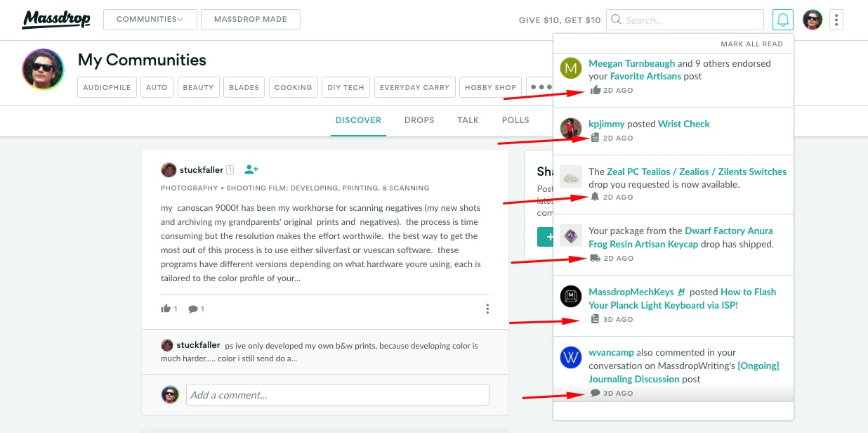Viewport: 868px width, 433px height.
Task: Click the comment bubble icon on post
Action: click(193, 309)
